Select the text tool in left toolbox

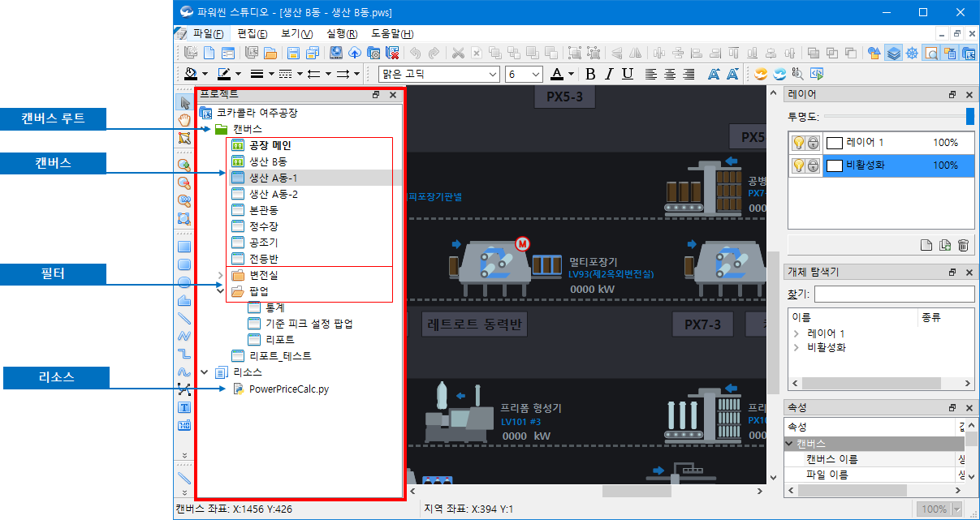coord(184,407)
